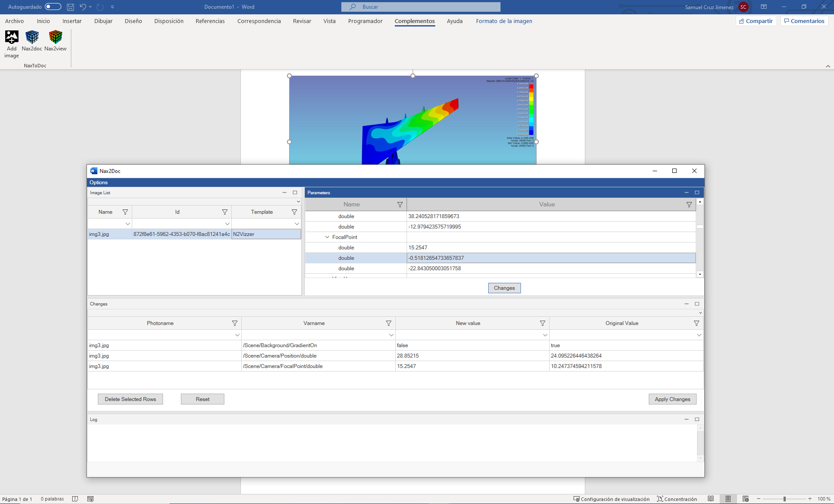Click the Save icon in Word title bar
The width and height of the screenshot is (834, 504).
coord(70,7)
